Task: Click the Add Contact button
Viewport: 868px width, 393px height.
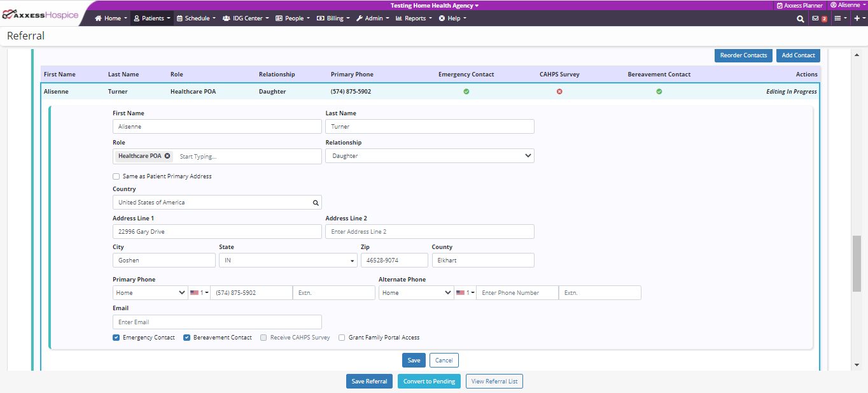Action: click(798, 55)
